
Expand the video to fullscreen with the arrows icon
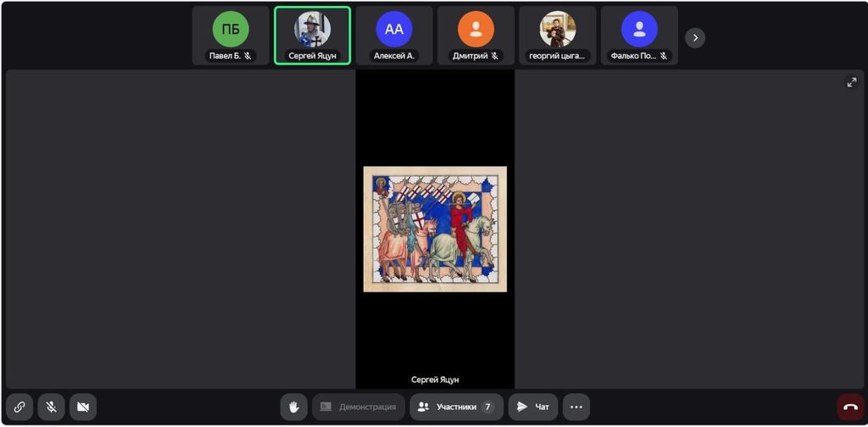point(851,82)
